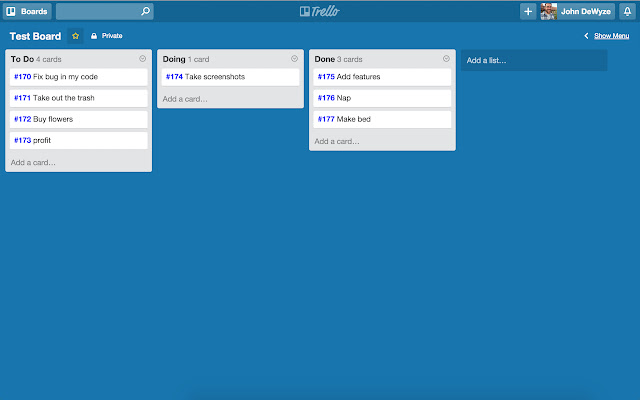Click the Add a list field
Viewport: 640px width, 400px height.
pos(534,60)
